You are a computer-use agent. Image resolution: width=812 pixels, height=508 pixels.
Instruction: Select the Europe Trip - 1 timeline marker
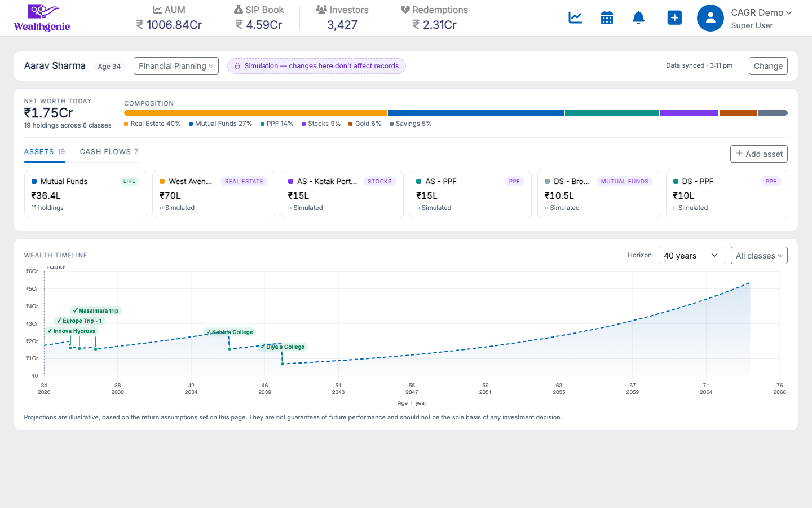click(80, 321)
